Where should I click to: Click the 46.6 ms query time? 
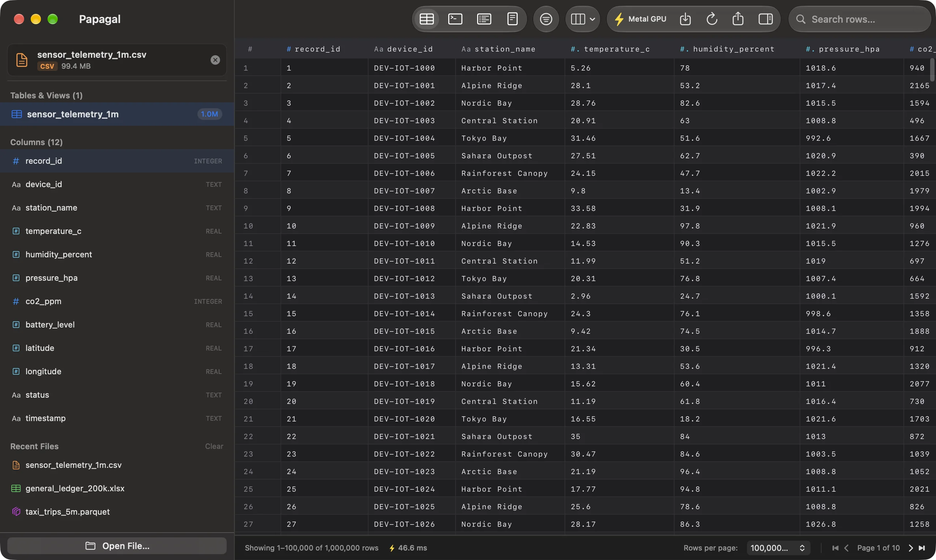tap(408, 548)
